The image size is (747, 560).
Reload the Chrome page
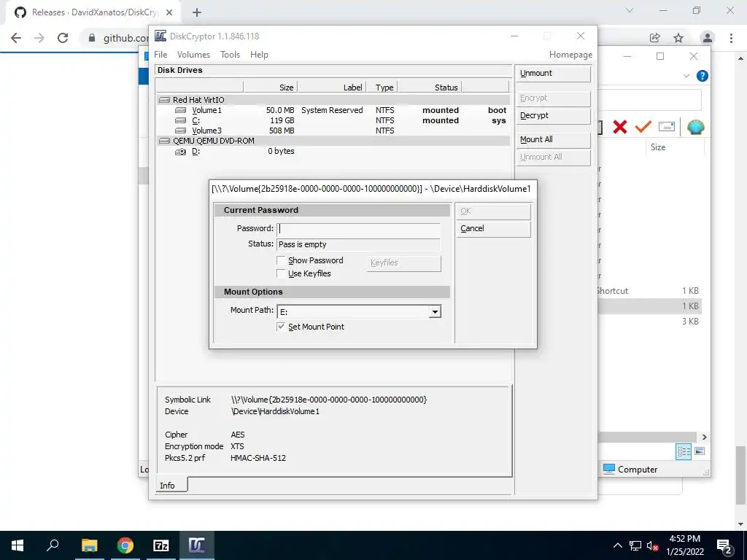[63, 38]
